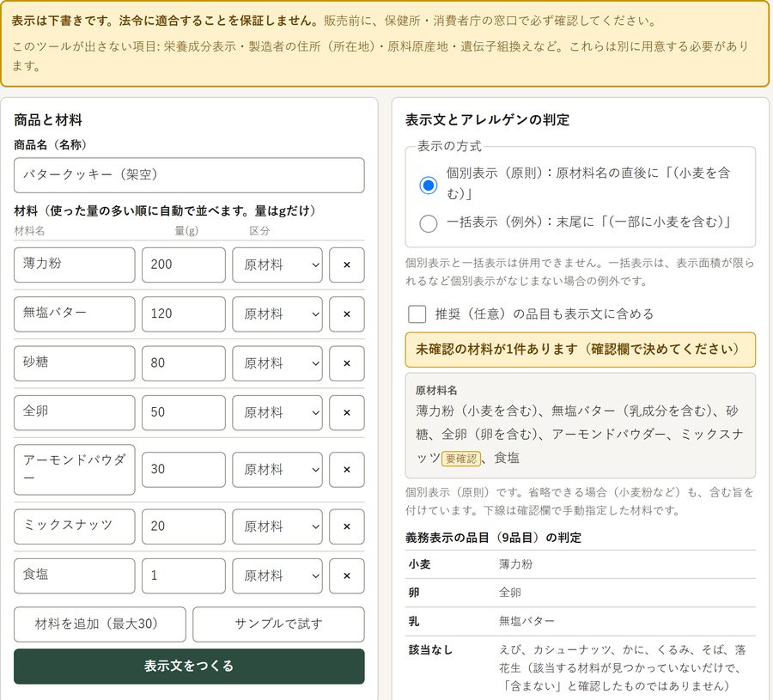Image resolution: width=773 pixels, height=700 pixels.
Task: Remove the 薄力粉 row with × button
Action: pyautogui.click(x=347, y=265)
